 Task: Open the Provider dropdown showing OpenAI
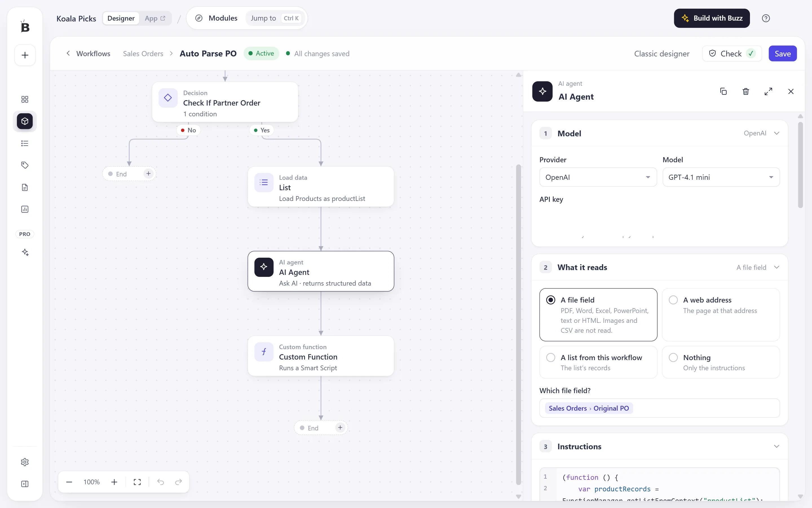click(x=598, y=177)
